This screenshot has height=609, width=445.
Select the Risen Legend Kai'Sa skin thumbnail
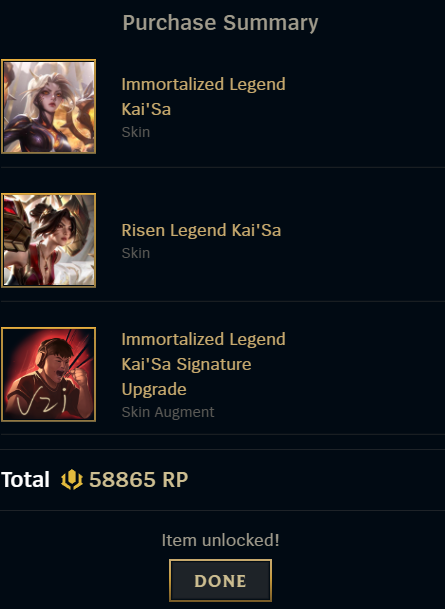click(x=49, y=240)
